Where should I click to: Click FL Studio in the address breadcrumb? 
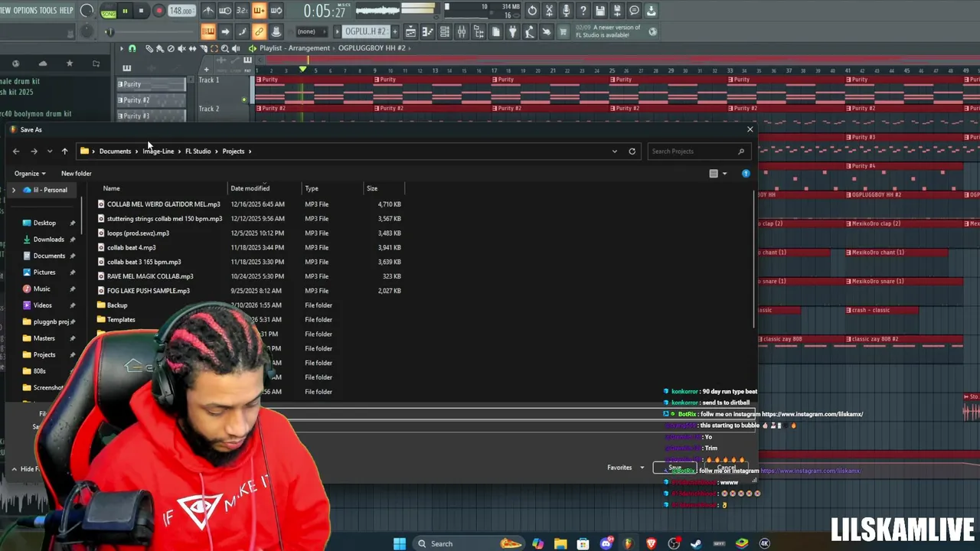click(198, 152)
